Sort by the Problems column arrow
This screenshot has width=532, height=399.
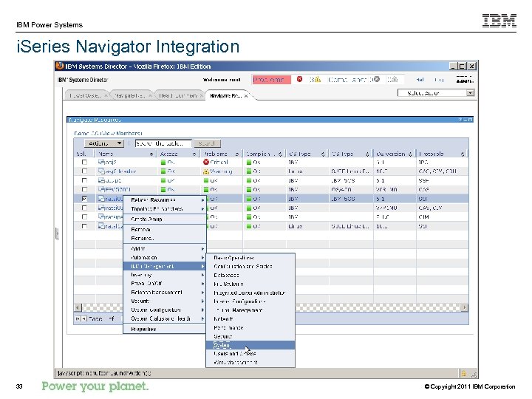[237, 154]
